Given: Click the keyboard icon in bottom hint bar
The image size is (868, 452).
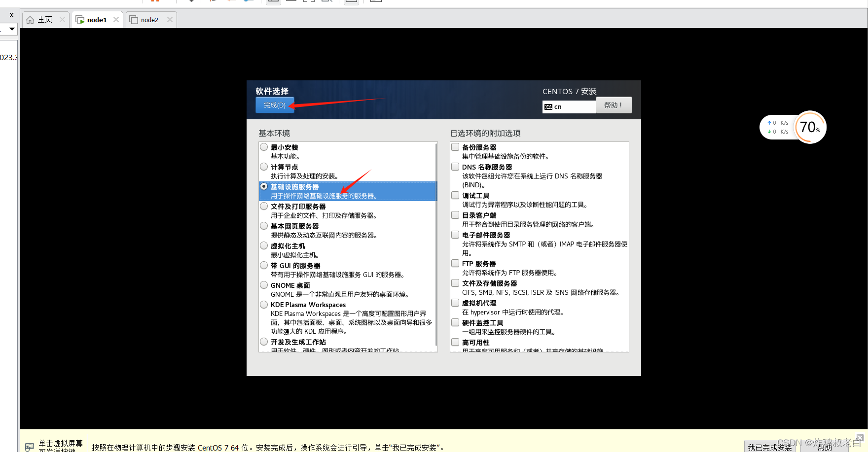Looking at the screenshot, I should pyautogui.click(x=30, y=447).
